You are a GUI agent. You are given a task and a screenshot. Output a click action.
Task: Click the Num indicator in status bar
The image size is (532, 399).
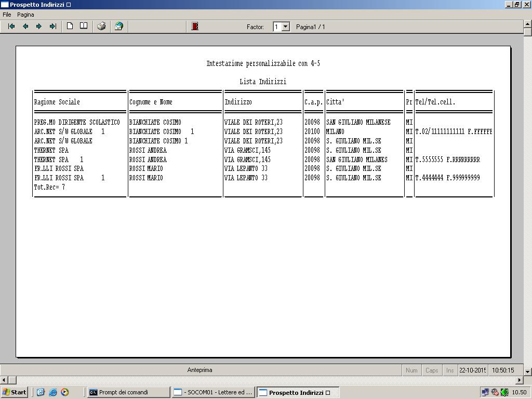[x=411, y=370]
